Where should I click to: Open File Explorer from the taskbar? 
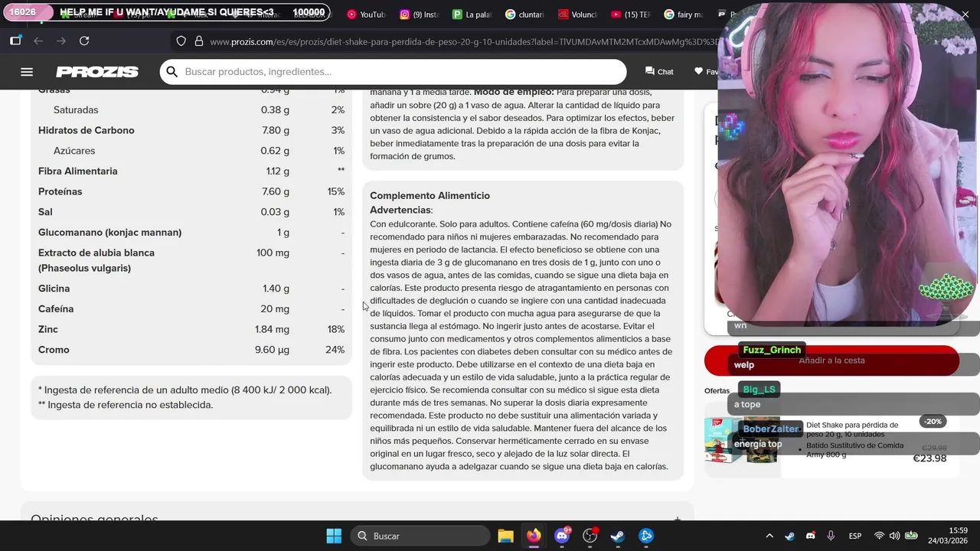pyautogui.click(x=505, y=536)
